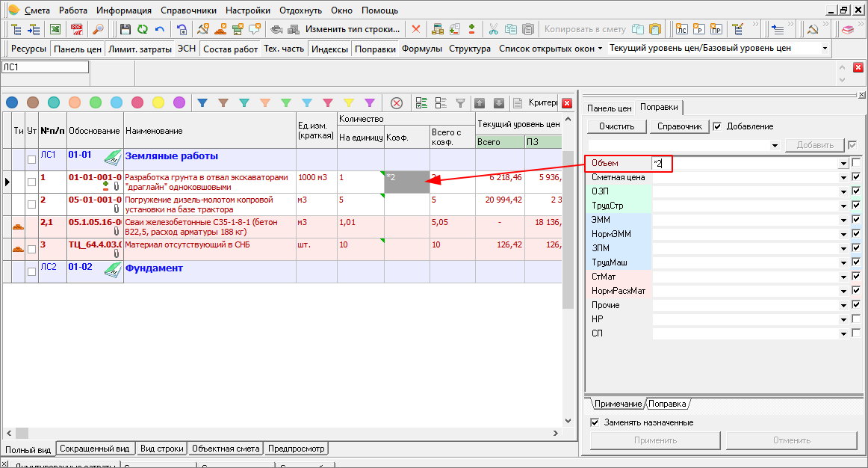Click the magnifying glass search icon
The image size is (868, 468).
tap(97, 29)
